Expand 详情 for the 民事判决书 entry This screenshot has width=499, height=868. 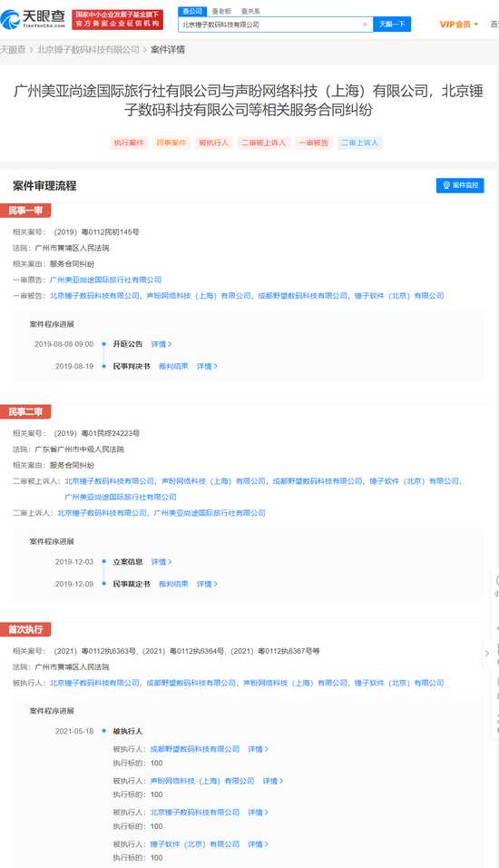coord(208,367)
